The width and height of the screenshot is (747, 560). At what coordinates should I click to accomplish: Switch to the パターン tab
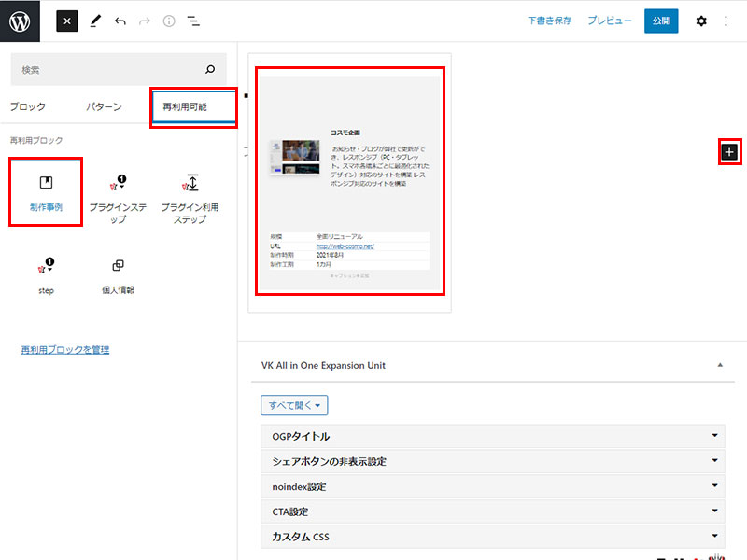[x=104, y=106]
